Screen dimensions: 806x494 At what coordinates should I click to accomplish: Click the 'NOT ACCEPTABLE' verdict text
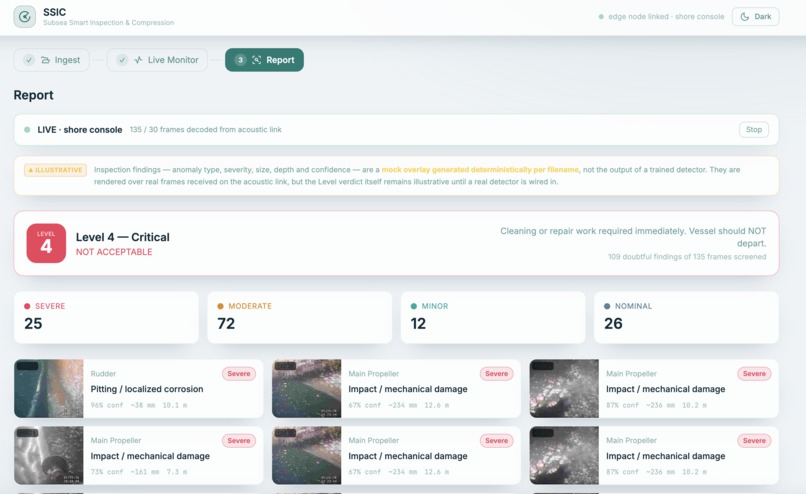point(114,252)
